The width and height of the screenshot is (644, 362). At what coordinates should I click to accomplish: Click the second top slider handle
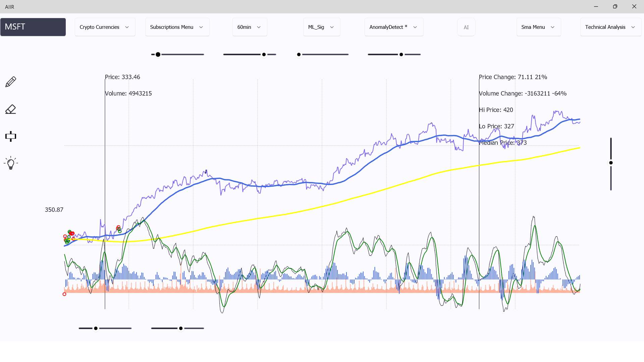click(264, 54)
